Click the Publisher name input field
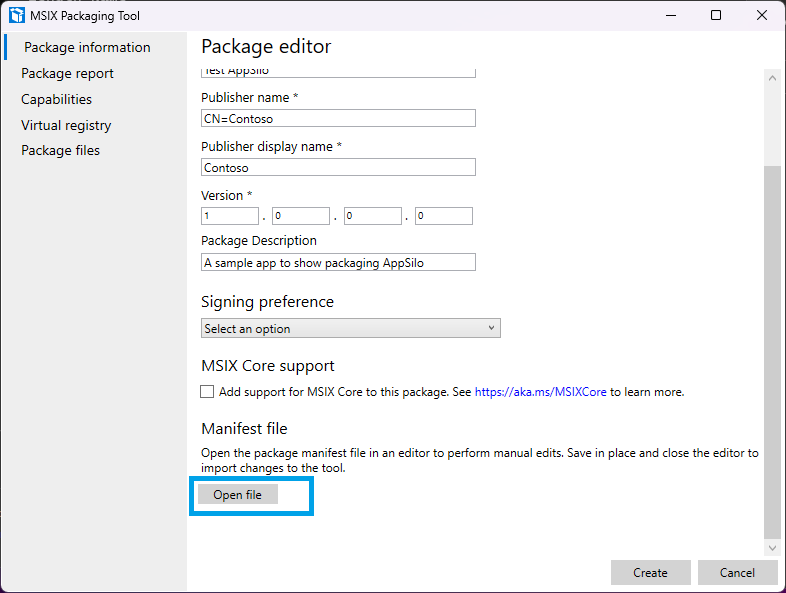 tap(338, 118)
